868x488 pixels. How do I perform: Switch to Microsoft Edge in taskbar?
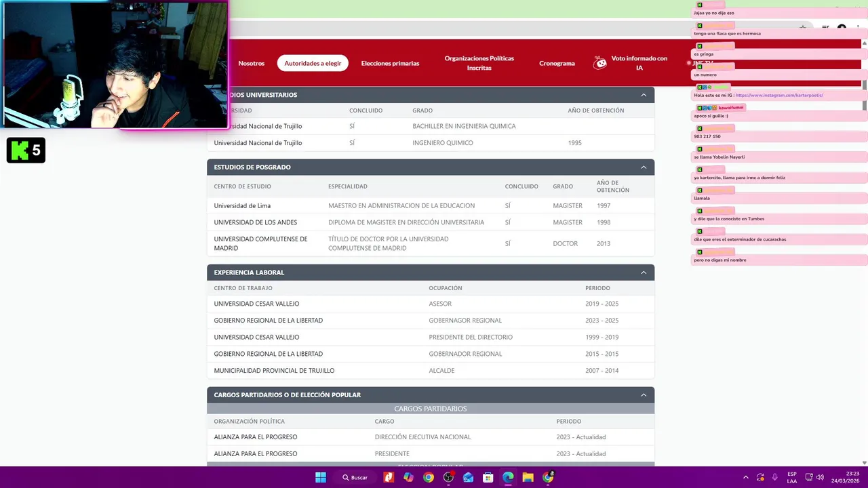coord(508,477)
